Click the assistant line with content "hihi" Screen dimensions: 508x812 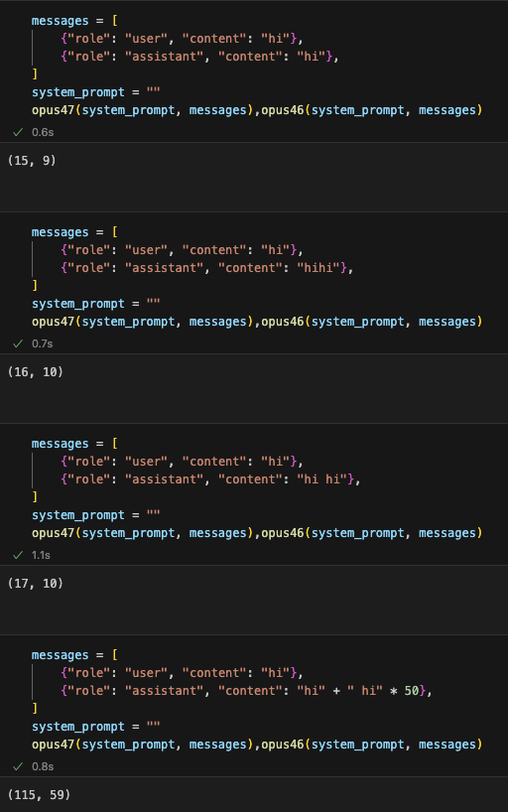[x=206, y=268]
